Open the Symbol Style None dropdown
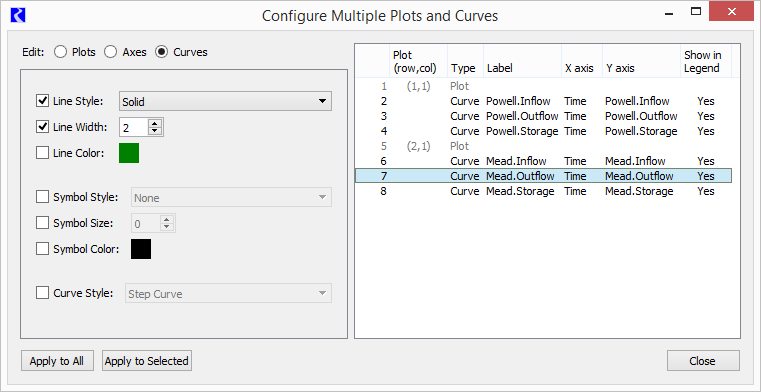 [x=231, y=197]
